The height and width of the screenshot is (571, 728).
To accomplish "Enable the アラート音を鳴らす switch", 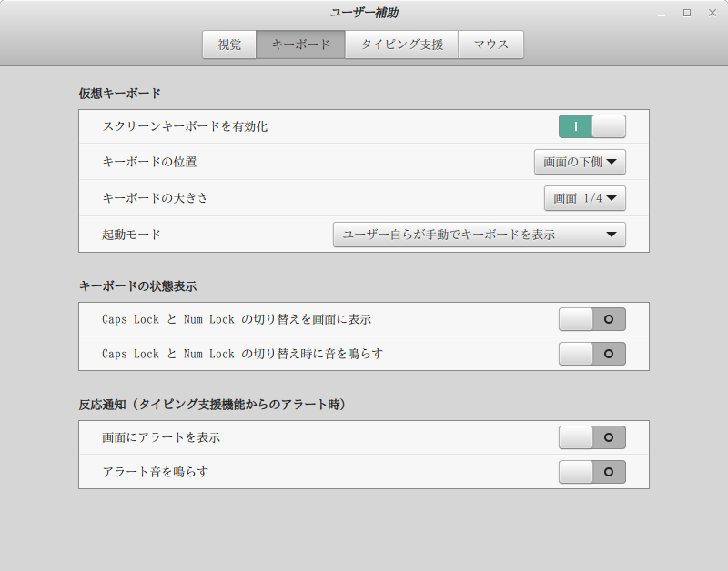I will tap(591, 472).
